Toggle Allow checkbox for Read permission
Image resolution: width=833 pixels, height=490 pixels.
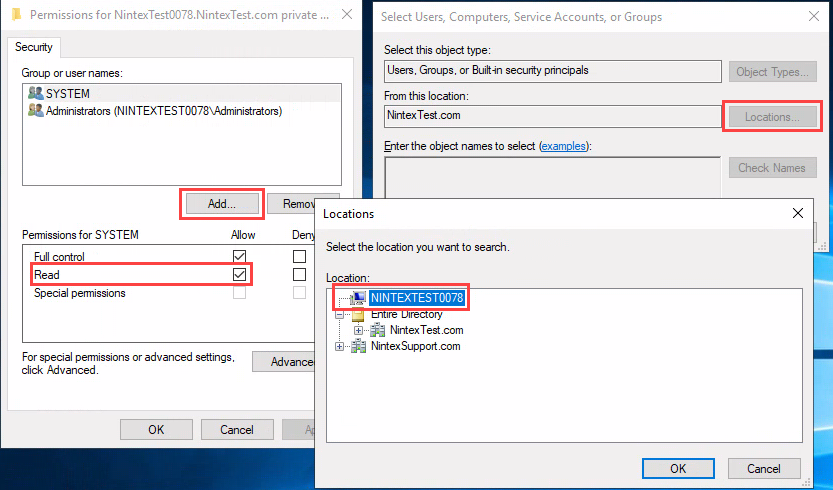click(239, 274)
